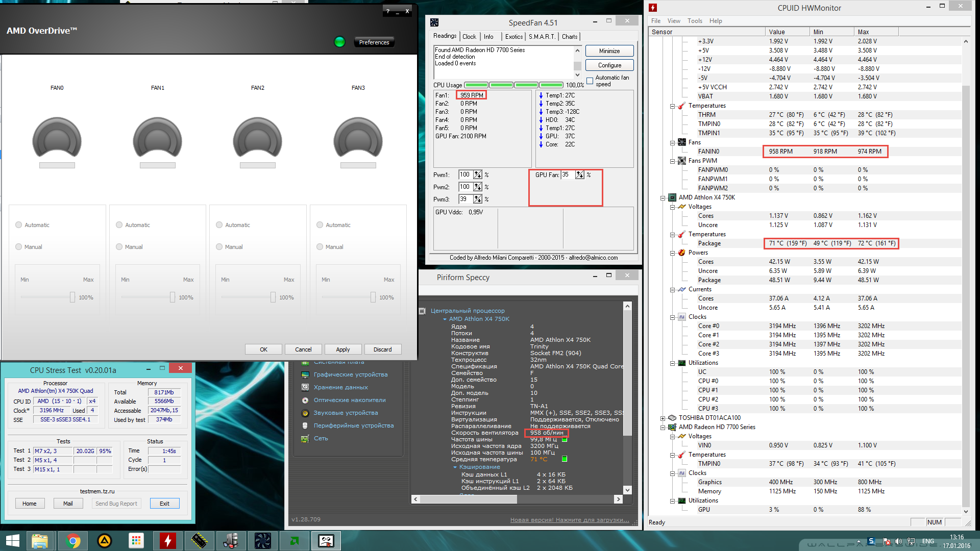
Task: Click the FAN1 speed slider handle
Action: (173, 297)
